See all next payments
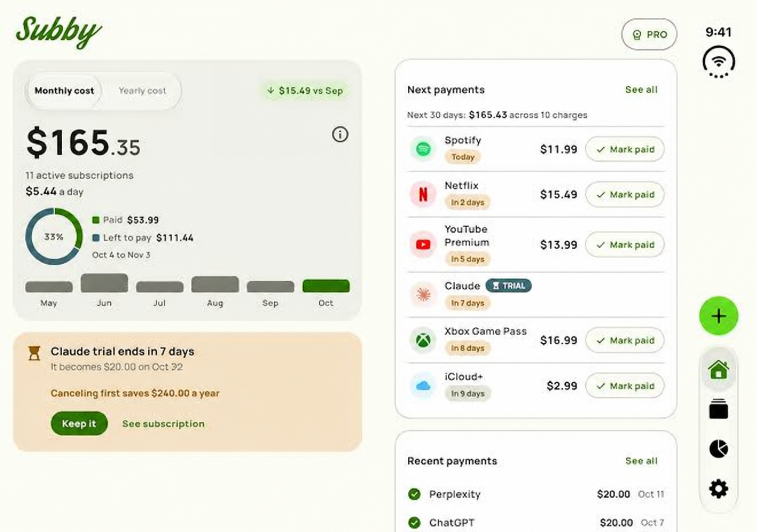Screen dimensions: 757x532 641,90
